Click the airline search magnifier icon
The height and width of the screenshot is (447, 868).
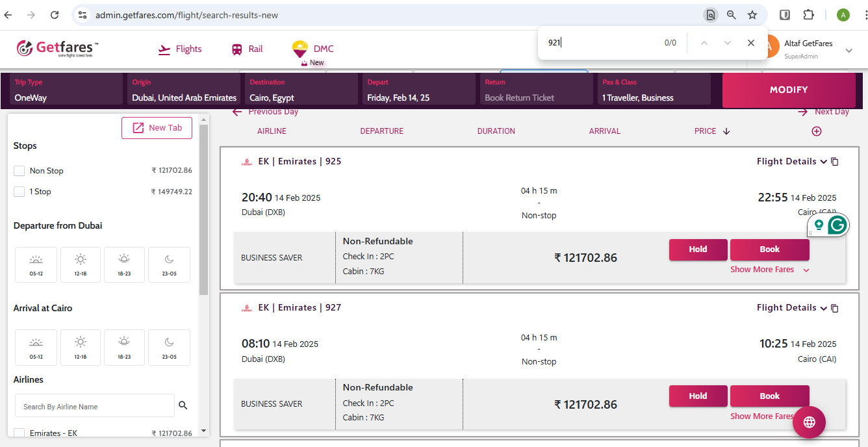coord(183,405)
